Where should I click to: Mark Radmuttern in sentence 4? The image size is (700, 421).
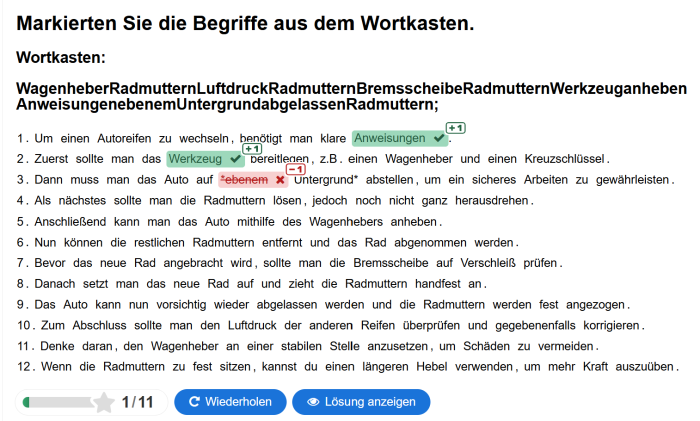[234, 201]
